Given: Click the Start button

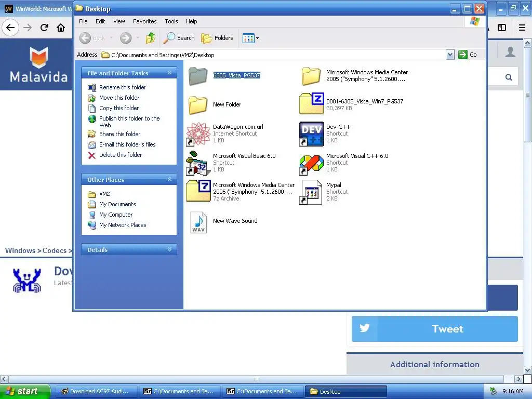Looking at the screenshot, I should pyautogui.click(x=25, y=392).
